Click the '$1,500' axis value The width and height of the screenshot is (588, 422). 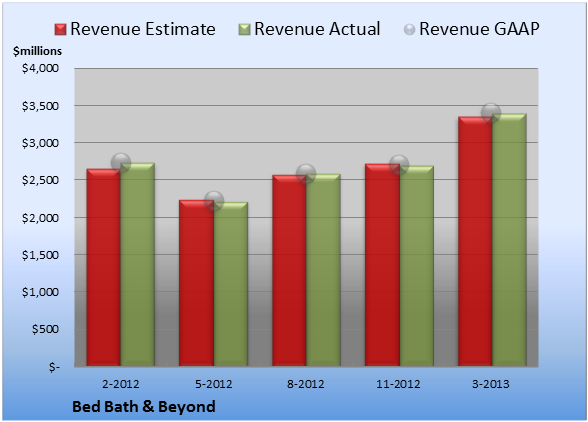(40, 255)
